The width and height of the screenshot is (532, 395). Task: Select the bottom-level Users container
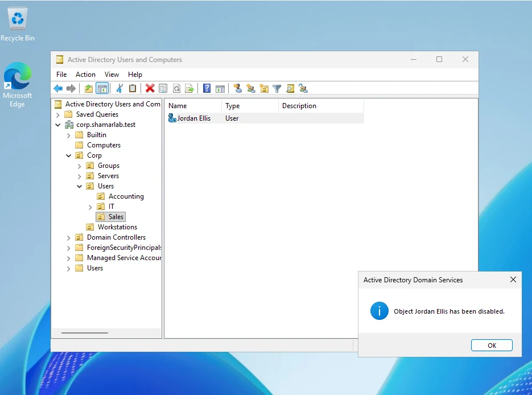click(x=94, y=268)
